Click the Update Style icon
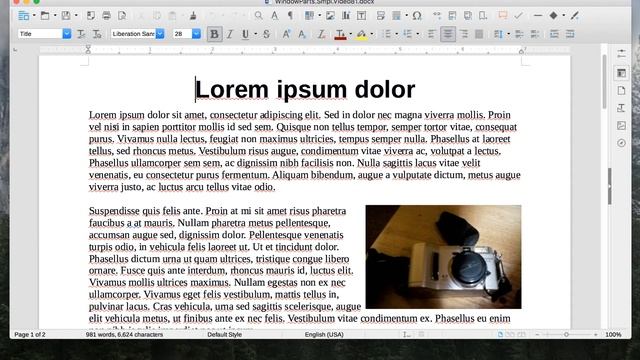Image resolution: width=640 pixels, height=360 pixels. (x=81, y=34)
